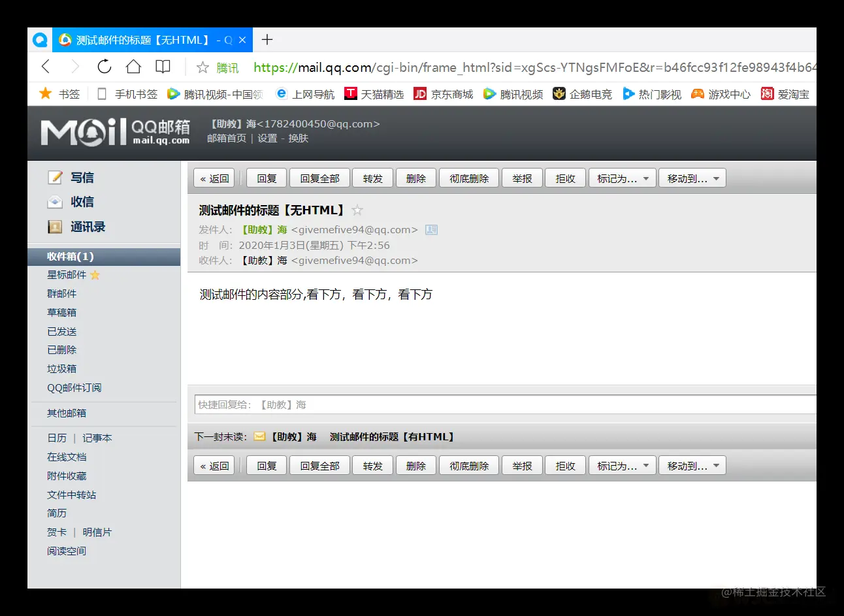Open QQ邮件订阅 in sidebar
This screenshot has width=844, height=616.
pos(74,388)
